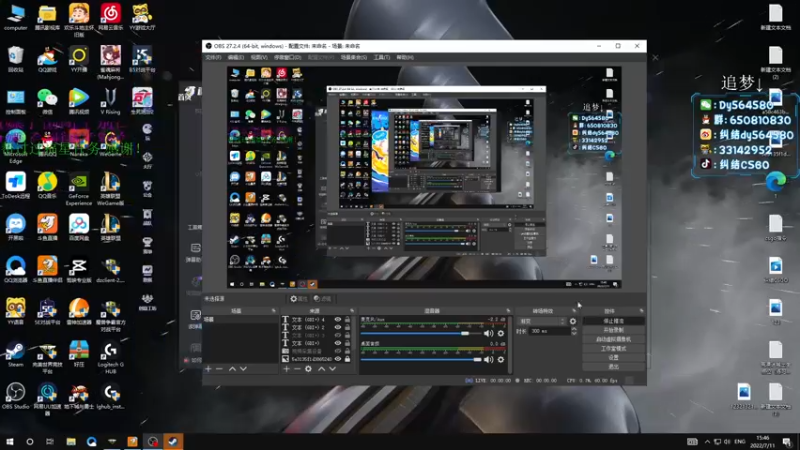Screen dimensions: 800x450
Task: Click the 工作室模式 studio mode button
Action: tap(613, 348)
